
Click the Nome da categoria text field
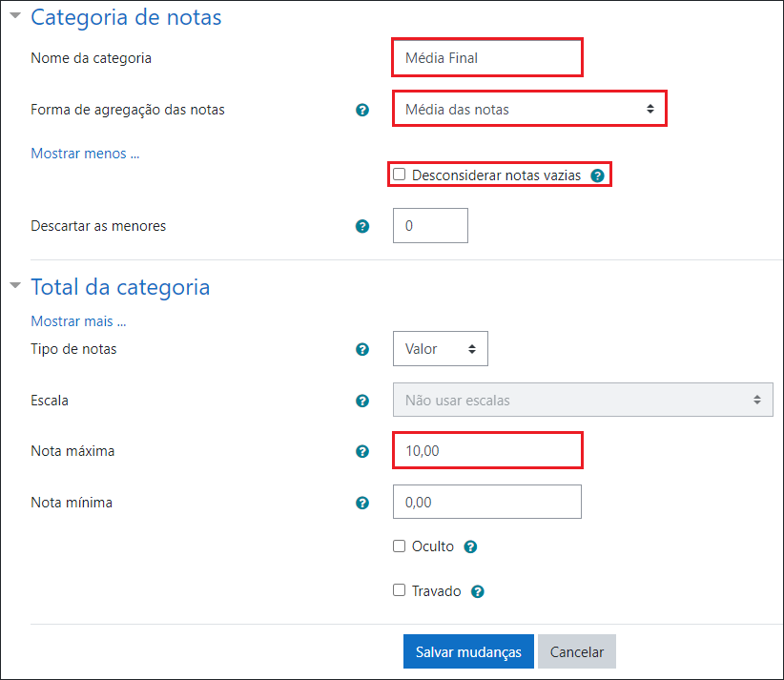pos(486,58)
